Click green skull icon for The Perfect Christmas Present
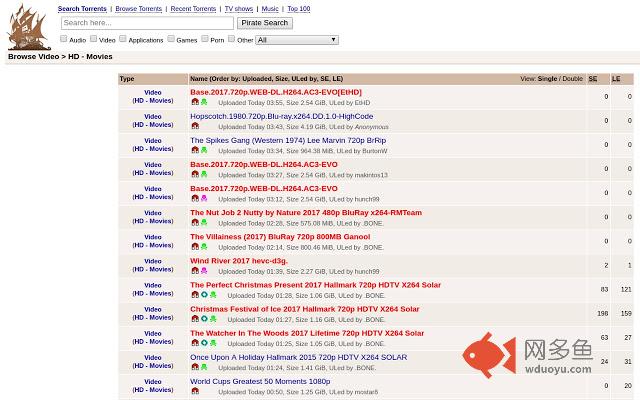 [x=213, y=295]
